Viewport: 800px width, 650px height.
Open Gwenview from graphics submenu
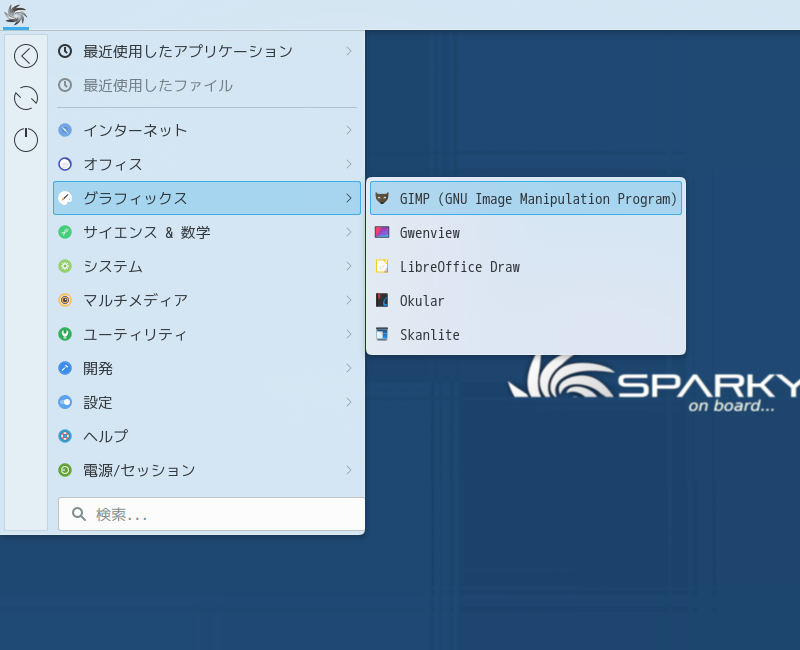coord(526,232)
